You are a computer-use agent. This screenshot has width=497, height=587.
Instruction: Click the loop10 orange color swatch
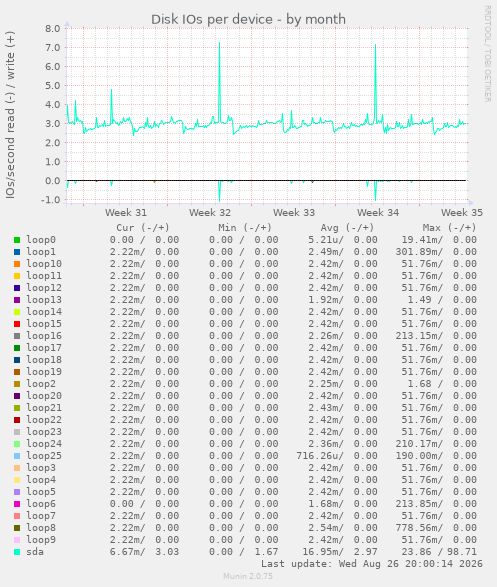(17, 264)
